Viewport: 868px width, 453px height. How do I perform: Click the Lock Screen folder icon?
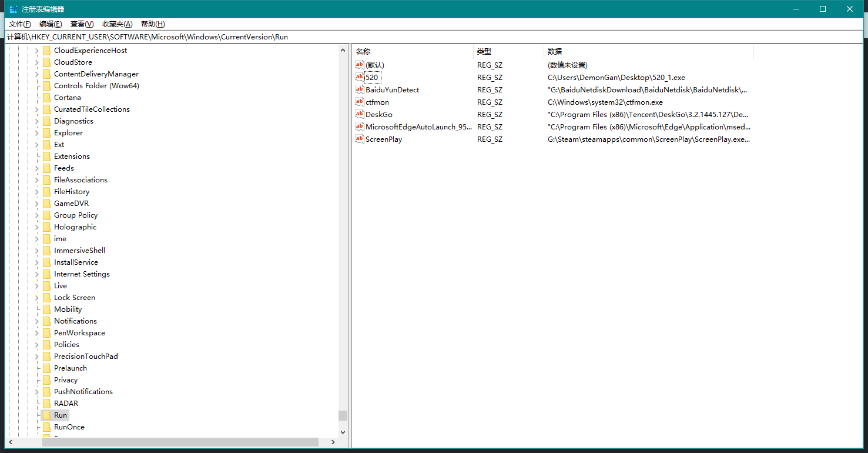point(46,297)
